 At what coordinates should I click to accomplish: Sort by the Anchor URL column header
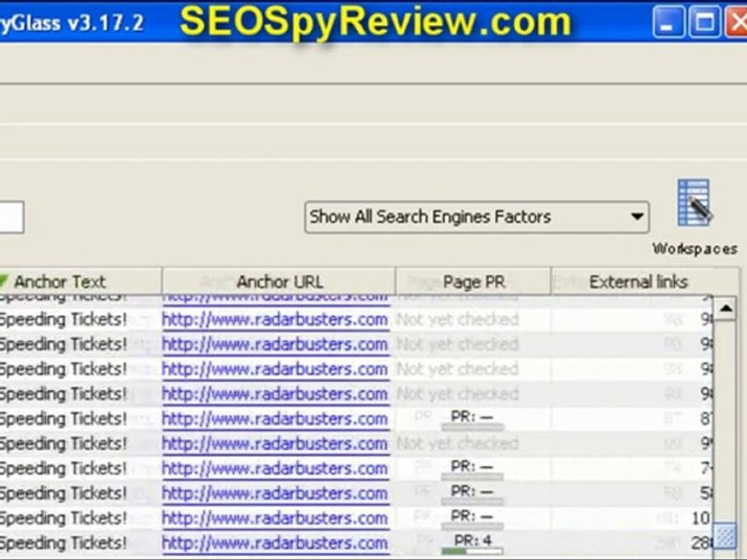coord(279,282)
